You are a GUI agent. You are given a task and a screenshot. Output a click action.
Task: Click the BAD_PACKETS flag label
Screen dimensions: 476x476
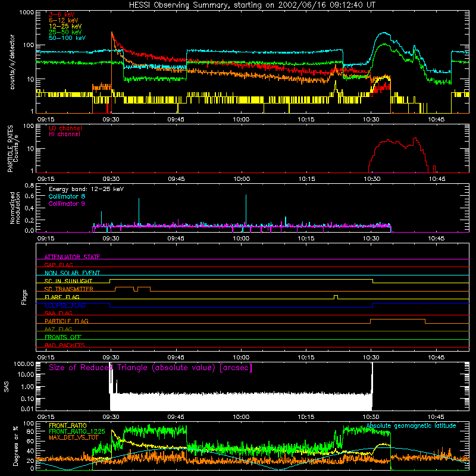click(65, 345)
